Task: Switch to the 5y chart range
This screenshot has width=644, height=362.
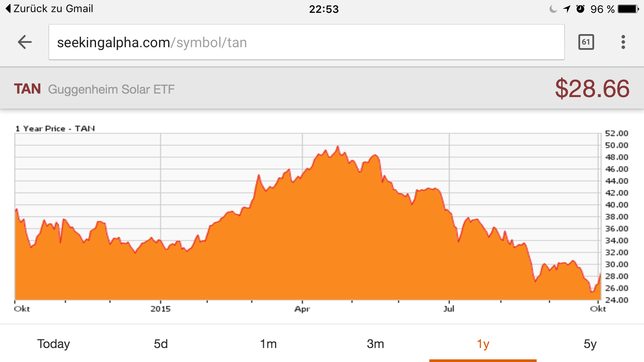Action: (x=590, y=344)
